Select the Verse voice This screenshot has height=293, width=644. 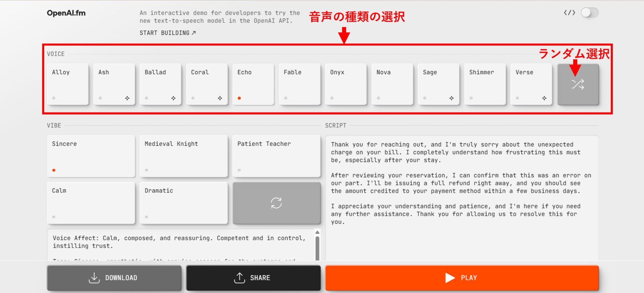coord(531,84)
